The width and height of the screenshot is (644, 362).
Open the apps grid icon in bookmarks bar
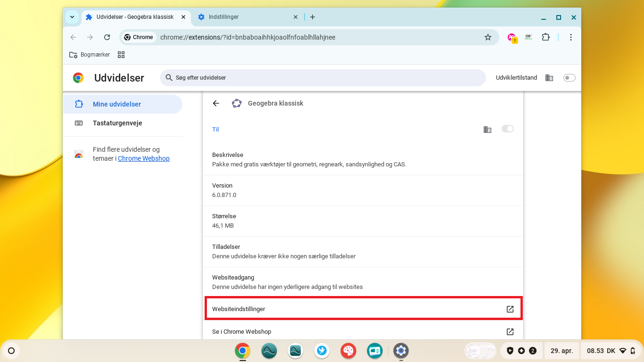(x=121, y=55)
